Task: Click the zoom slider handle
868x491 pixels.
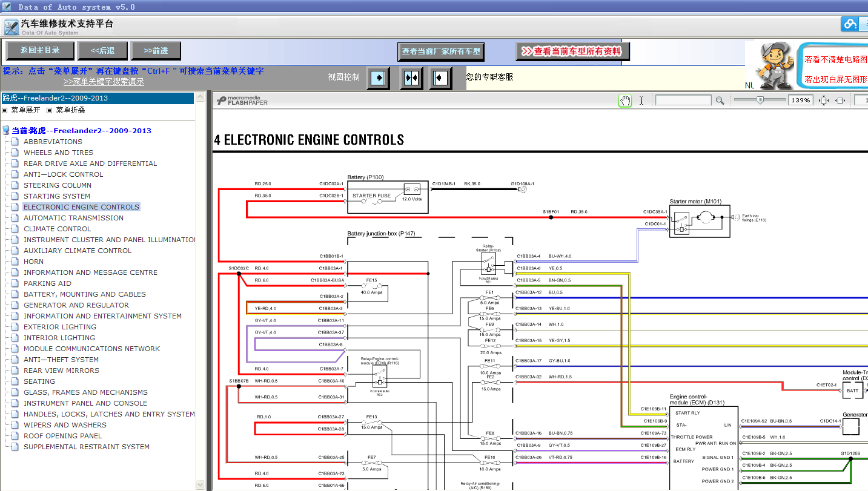Action: [760, 101]
